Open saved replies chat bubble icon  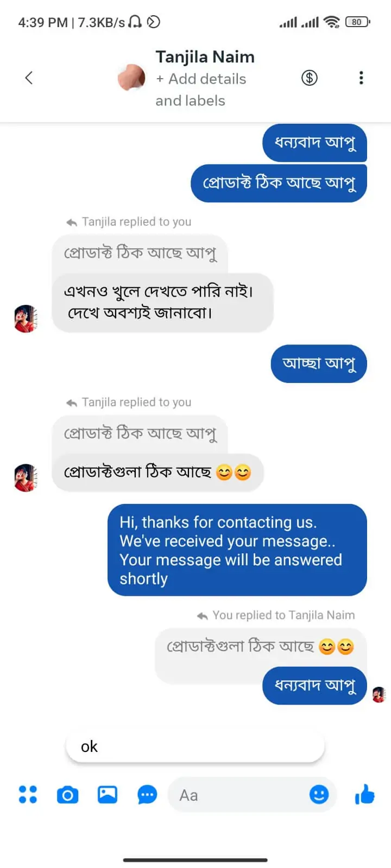[147, 795]
